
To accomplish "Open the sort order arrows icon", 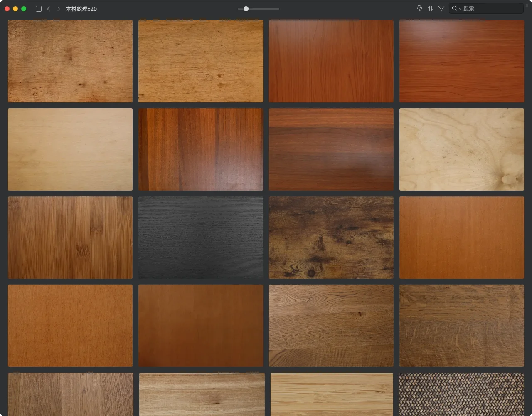I will [431, 8].
